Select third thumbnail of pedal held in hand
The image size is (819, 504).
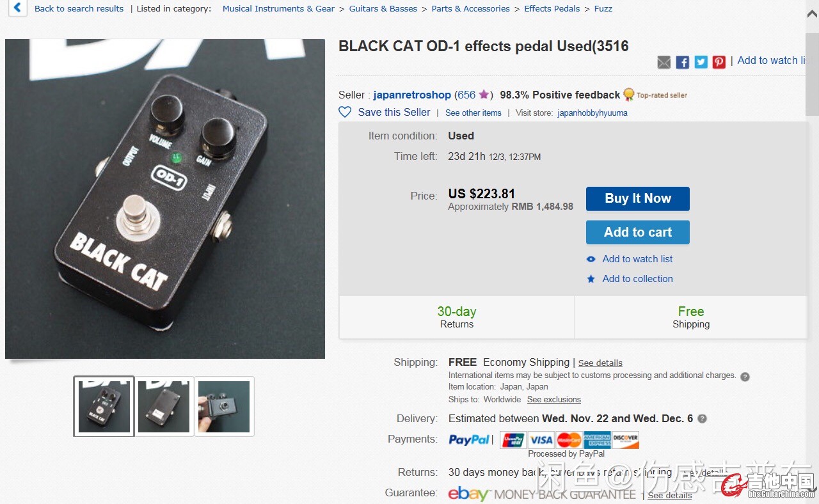[224, 406]
